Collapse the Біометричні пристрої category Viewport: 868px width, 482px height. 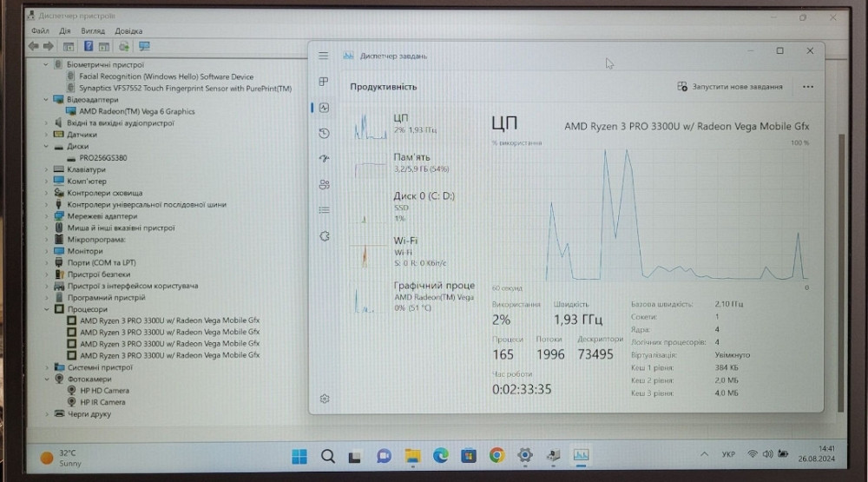(46, 65)
